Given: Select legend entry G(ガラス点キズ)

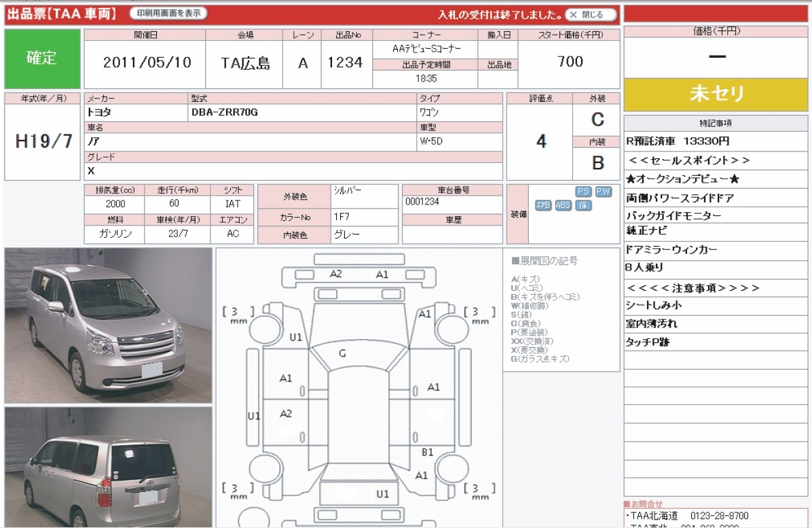Looking at the screenshot, I should coord(540,359).
